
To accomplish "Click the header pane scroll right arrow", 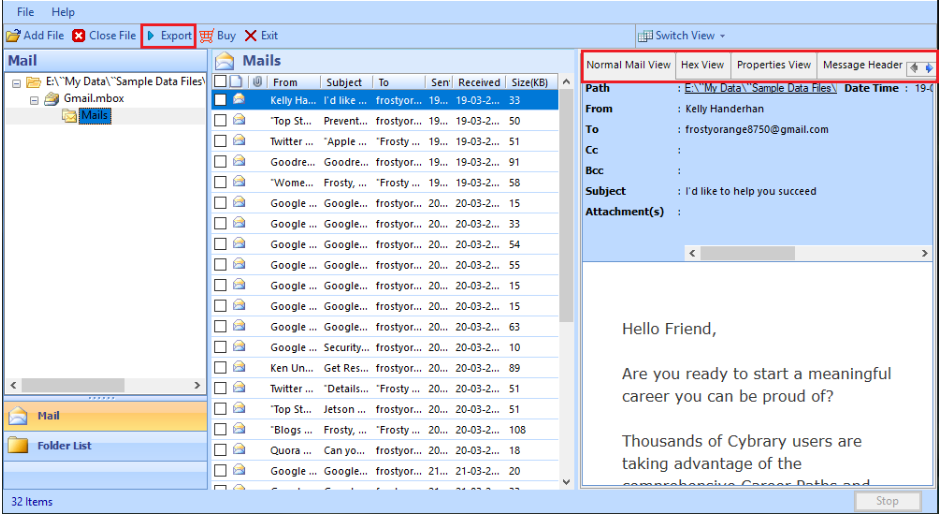I will coord(925,253).
